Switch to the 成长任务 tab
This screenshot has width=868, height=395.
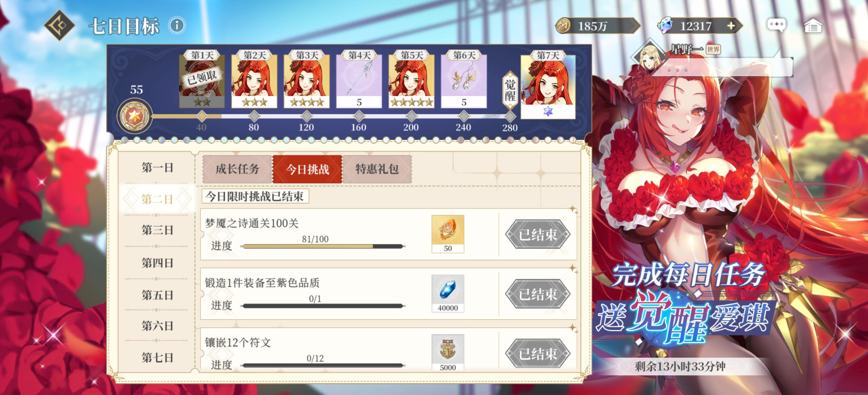pos(237,169)
